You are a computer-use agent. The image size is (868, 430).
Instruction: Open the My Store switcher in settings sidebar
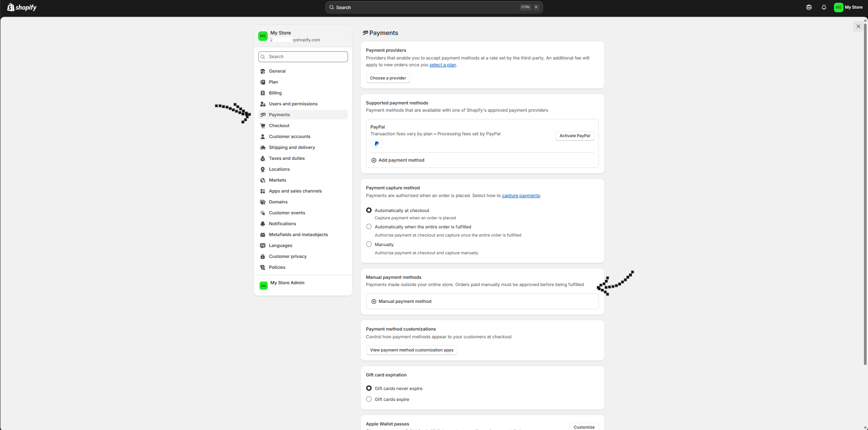click(303, 36)
